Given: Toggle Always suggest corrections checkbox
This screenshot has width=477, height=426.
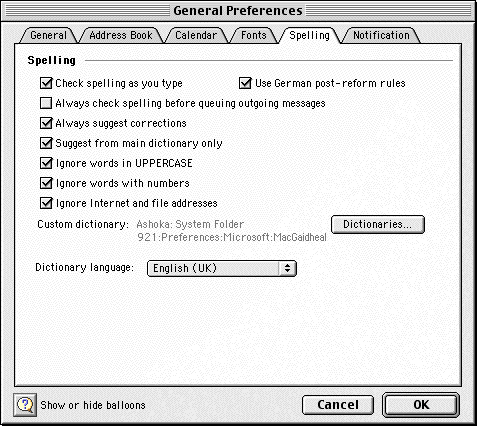Looking at the screenshot, I should click(46, 123).
